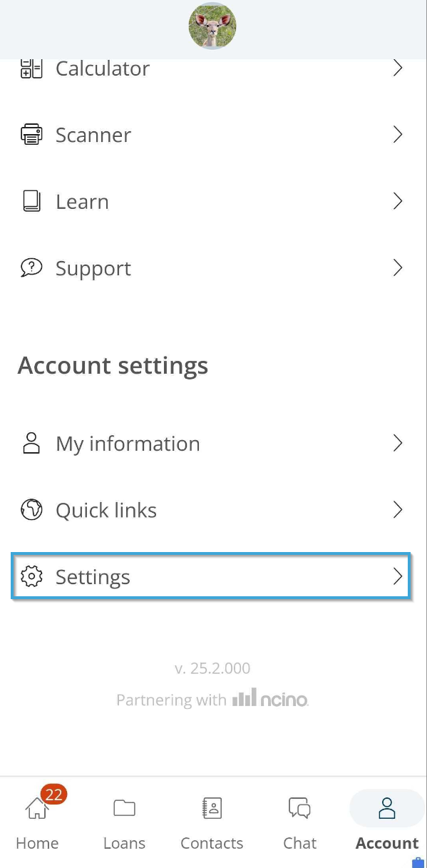This screenshot has height=868, width=427.
Task: Click the Scanner printer icon
Action: pyautogui.click(x=31, y=135)
